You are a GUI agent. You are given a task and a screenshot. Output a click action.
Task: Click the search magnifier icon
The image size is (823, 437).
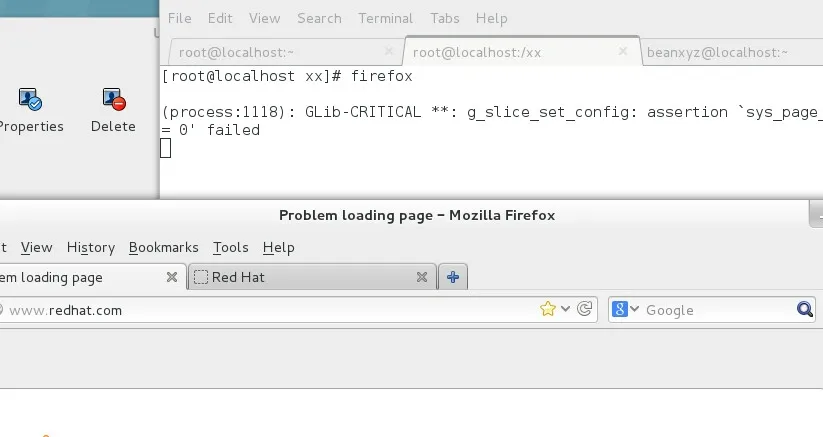[804, 310]
